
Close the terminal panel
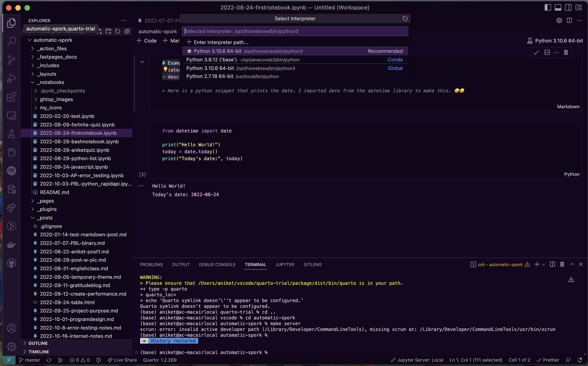click(581, 264)
